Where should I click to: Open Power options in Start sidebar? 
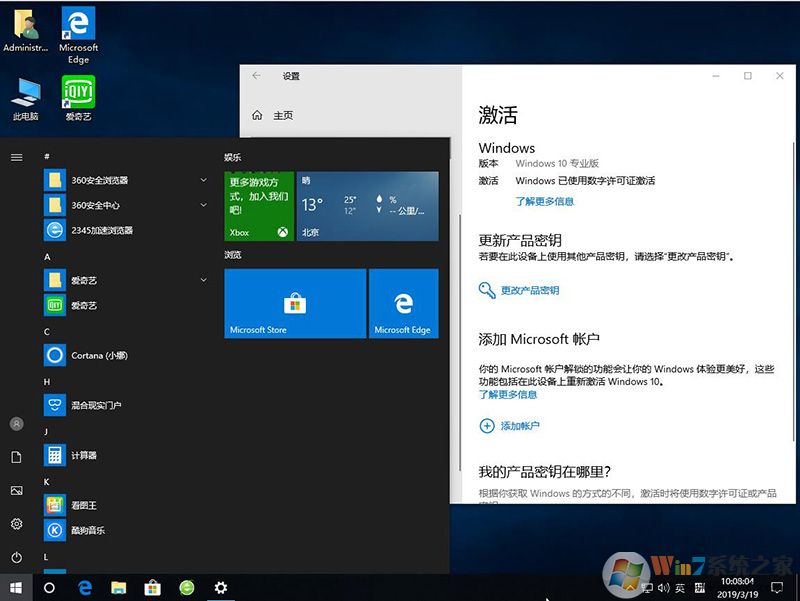pos(16,558)
